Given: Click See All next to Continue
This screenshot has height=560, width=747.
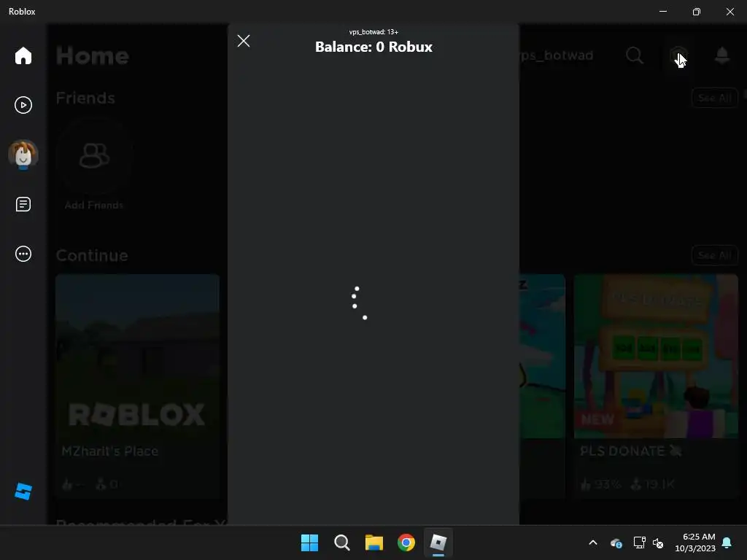Looking at the screenshot, I should [714, 255].
